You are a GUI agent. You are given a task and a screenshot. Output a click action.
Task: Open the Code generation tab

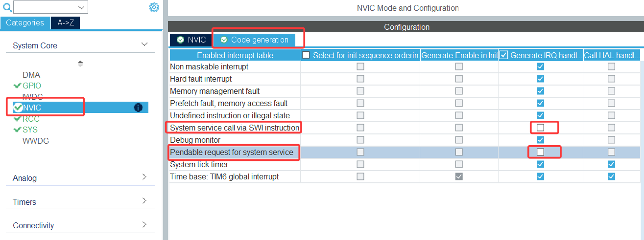255,40
